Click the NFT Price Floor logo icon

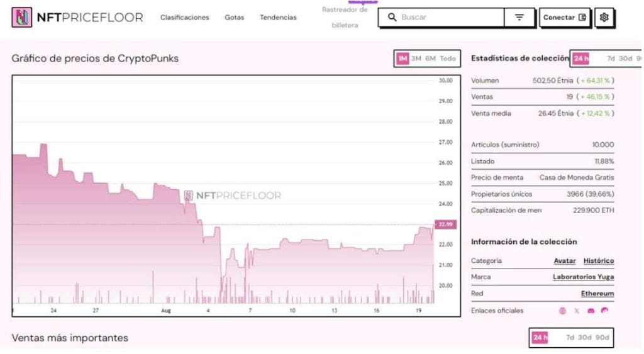(x=22, y=17)
